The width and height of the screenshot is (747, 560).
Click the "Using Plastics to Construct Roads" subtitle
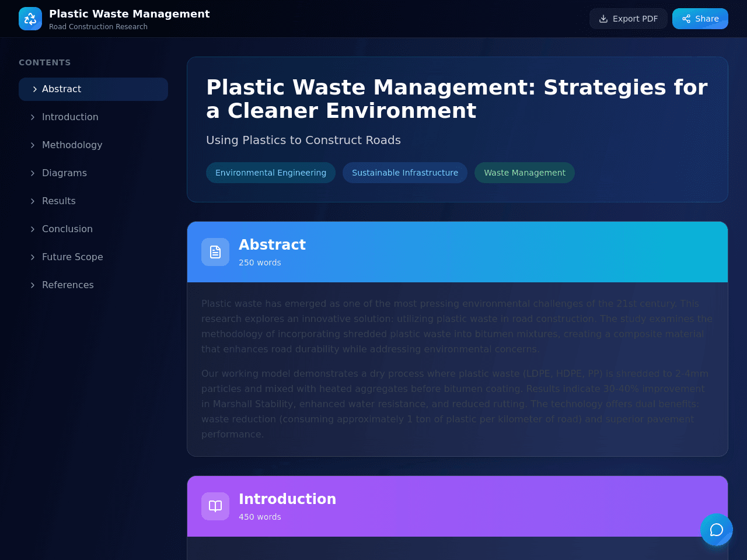(x=303, y=140)
